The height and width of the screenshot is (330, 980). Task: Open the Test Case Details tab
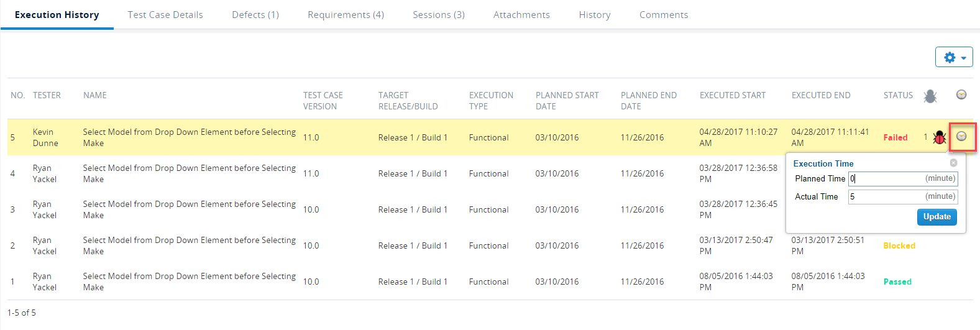[x=165, y=15]
